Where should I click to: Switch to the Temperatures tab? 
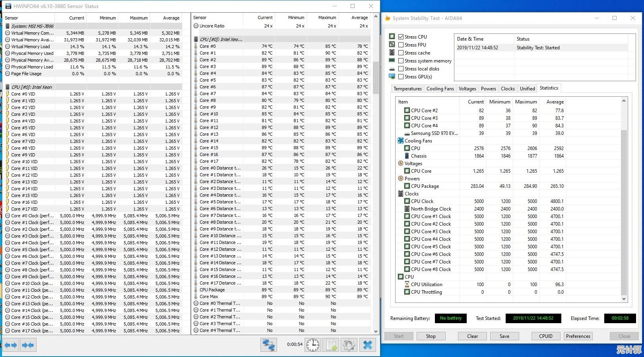(407, 89)
